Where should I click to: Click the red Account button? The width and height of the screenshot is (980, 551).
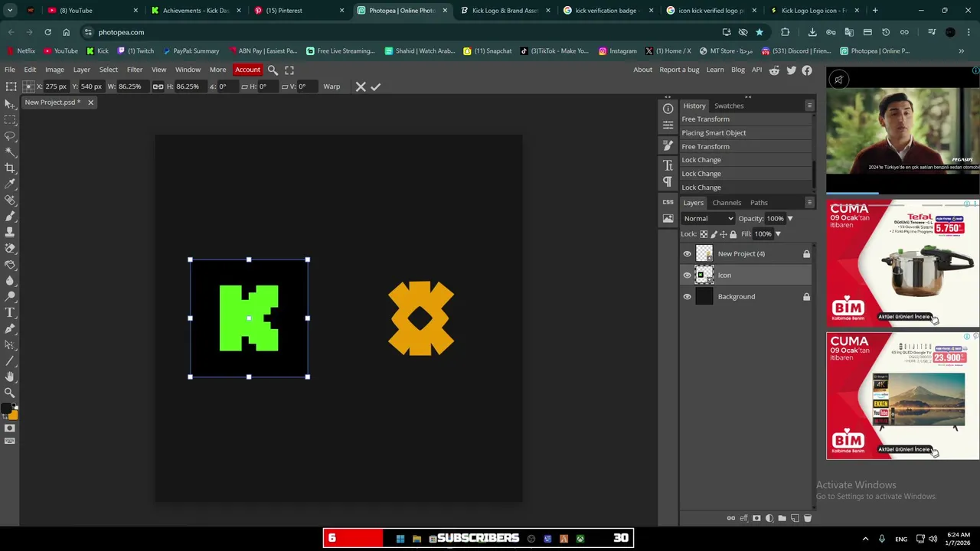click(247, 70)
